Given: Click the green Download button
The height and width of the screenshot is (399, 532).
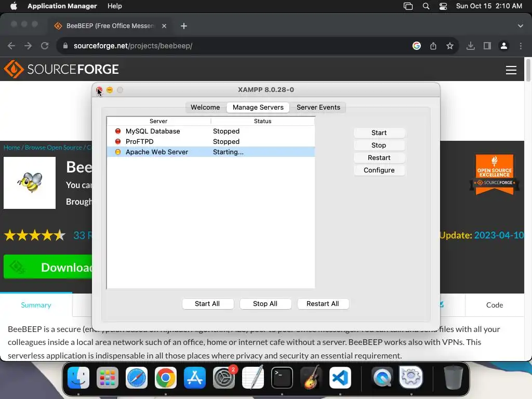Looking at the screenshot, I should click(48, 267).
